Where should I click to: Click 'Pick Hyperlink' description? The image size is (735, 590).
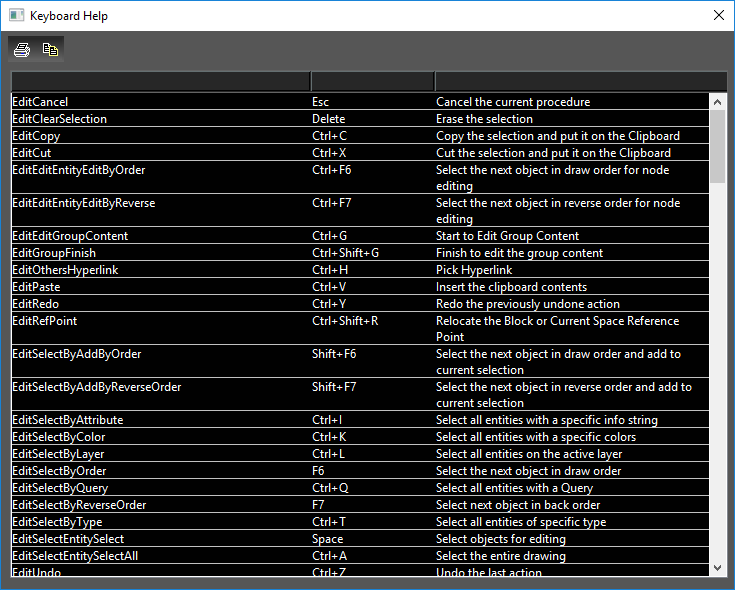click(474, 270)
